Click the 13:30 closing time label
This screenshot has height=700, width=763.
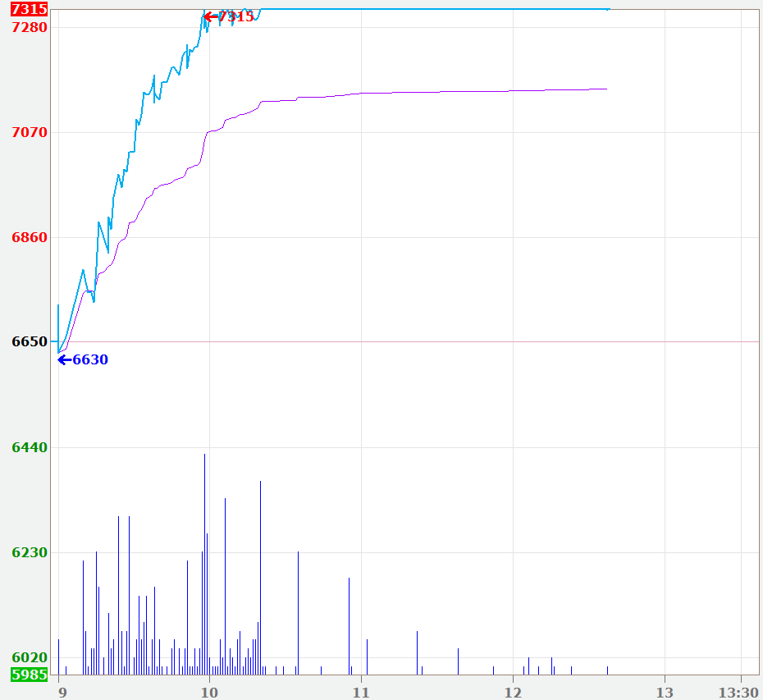739,692
